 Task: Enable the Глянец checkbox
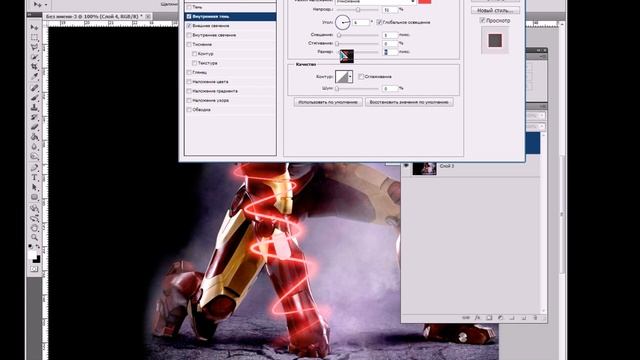tap(189, 72)
